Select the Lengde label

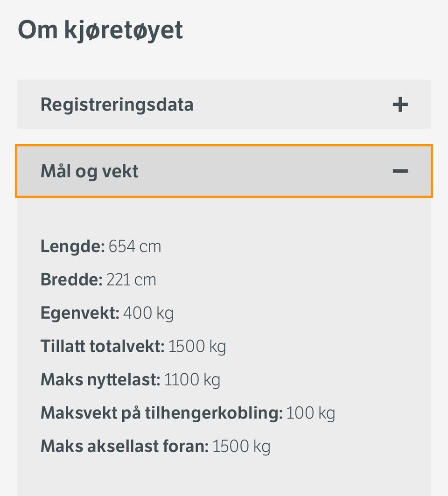[73, 246]
